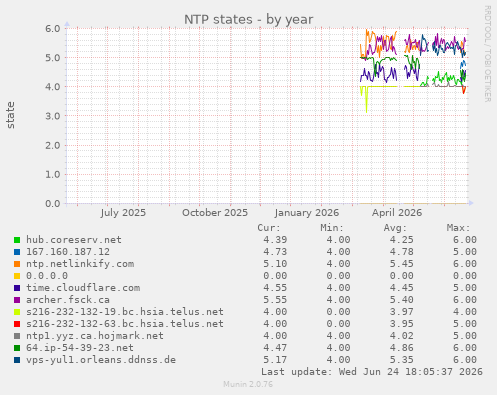The image size is (497, 395).
Task: Click the Avg value 5.35 for vps-yul1.orleans.ddnss.de
Action: [x=402, y=360]
